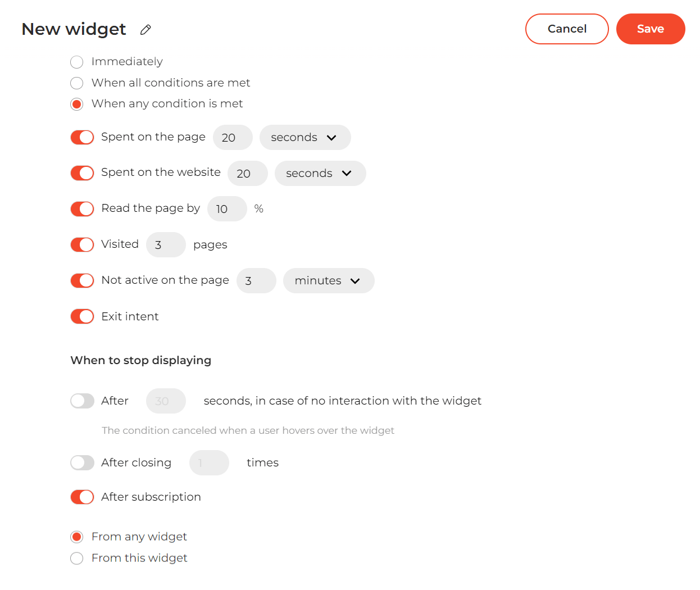Click the Visited pages number field

pos(166,244)
